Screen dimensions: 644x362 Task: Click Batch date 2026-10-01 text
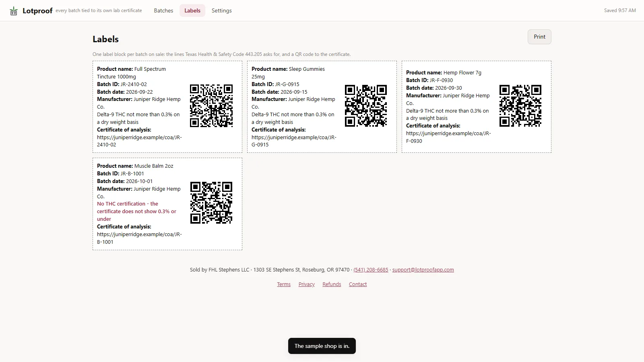coord(125,181)
